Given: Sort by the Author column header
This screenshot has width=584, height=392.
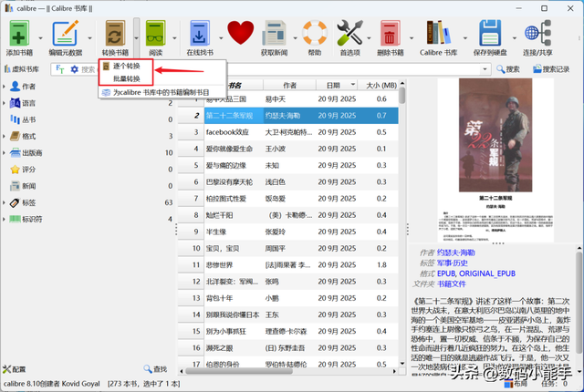Looking at the screenshot, I should pos(289,85).
